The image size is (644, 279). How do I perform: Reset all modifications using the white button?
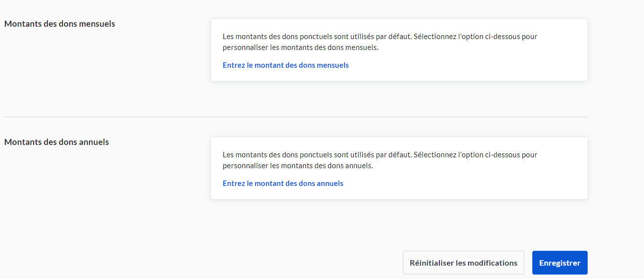(x=463, y=263)
